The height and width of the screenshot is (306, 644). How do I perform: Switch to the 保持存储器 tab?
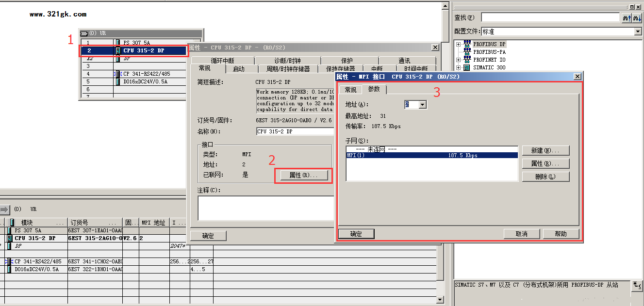pyautogui.click(x=341, y=69)
